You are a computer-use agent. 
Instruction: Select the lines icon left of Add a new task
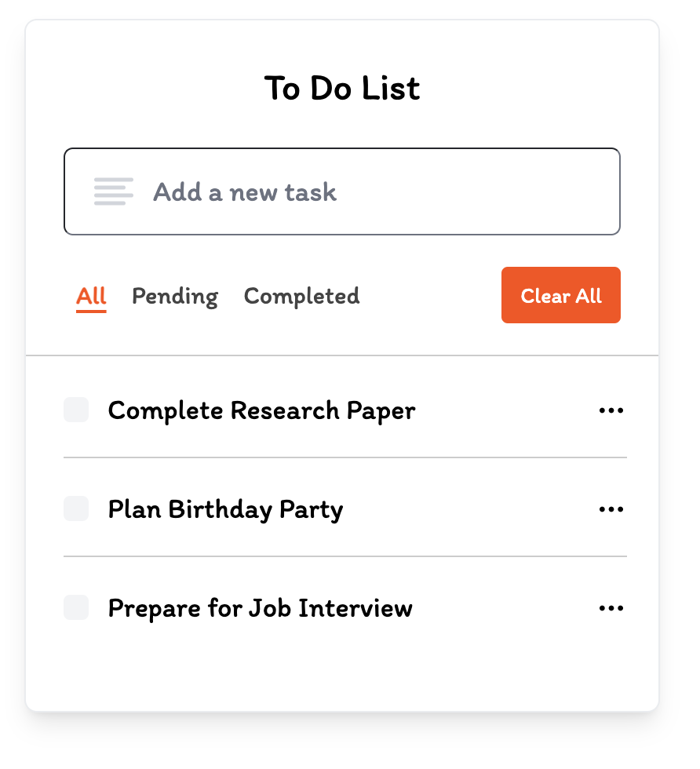(x=113, y=191)
